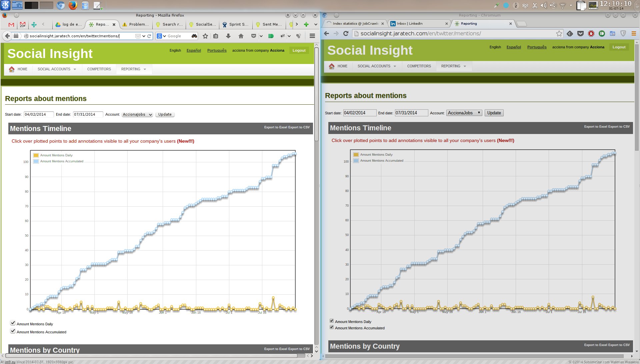
Task: Click Firefox home icon in toolbar
Action: coord(241,36)
